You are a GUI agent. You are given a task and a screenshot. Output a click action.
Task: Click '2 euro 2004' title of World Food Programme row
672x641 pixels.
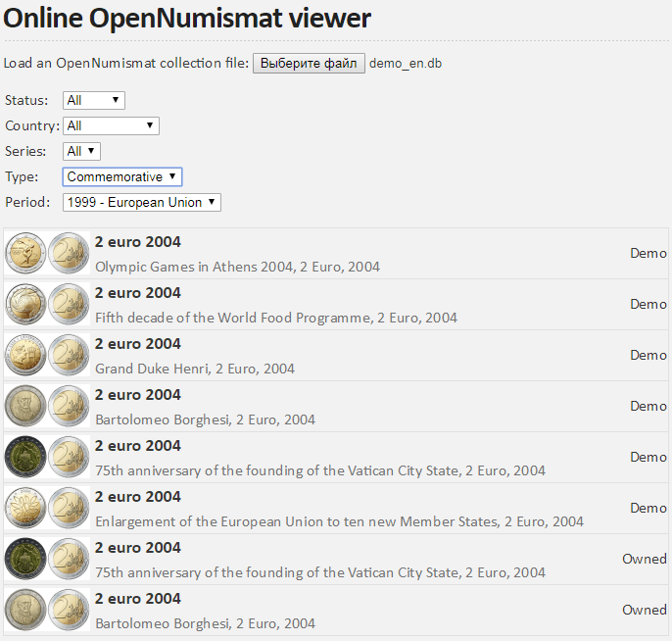coord(137,293)
